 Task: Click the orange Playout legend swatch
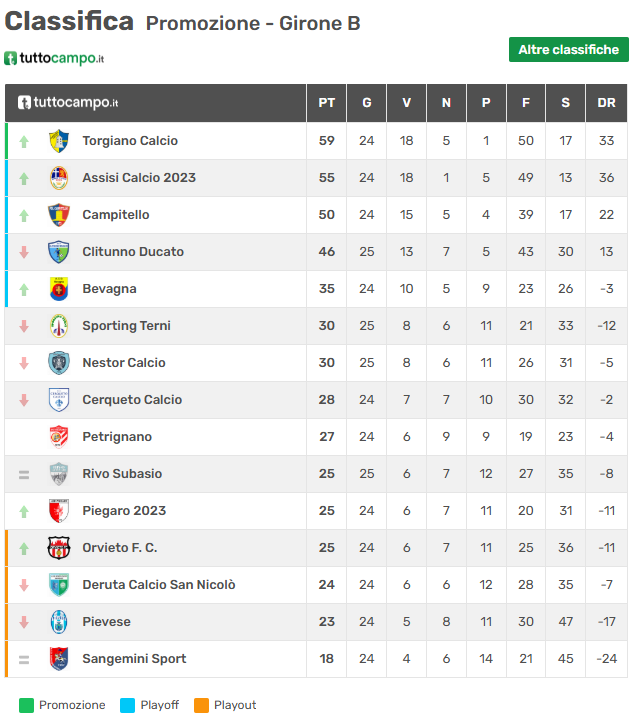201,705
